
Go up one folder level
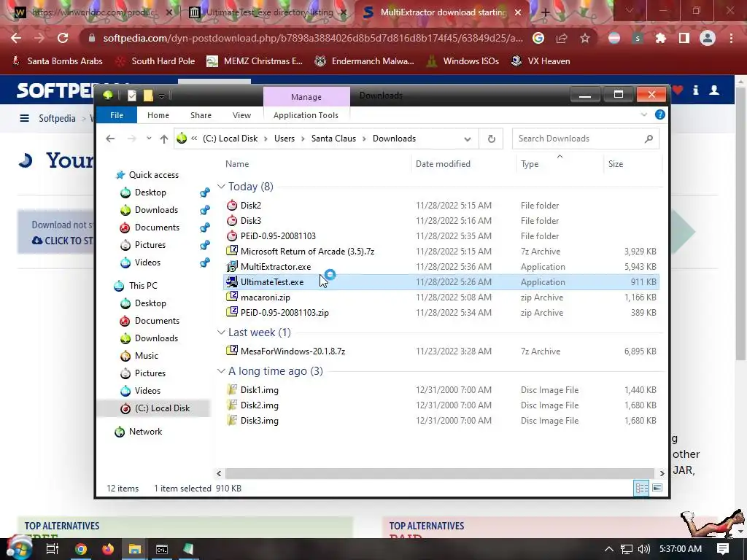pos(164,139)
